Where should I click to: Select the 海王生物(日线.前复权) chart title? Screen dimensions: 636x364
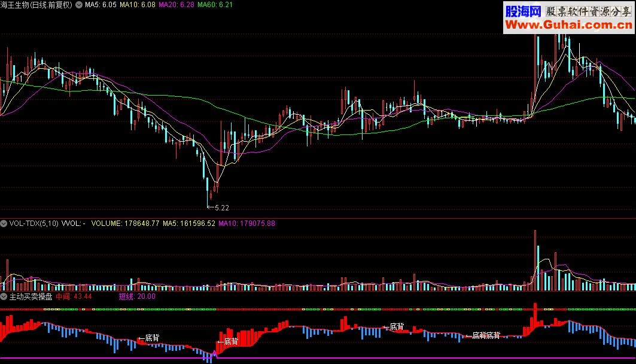pyautogui.click(x=36, y=5)
